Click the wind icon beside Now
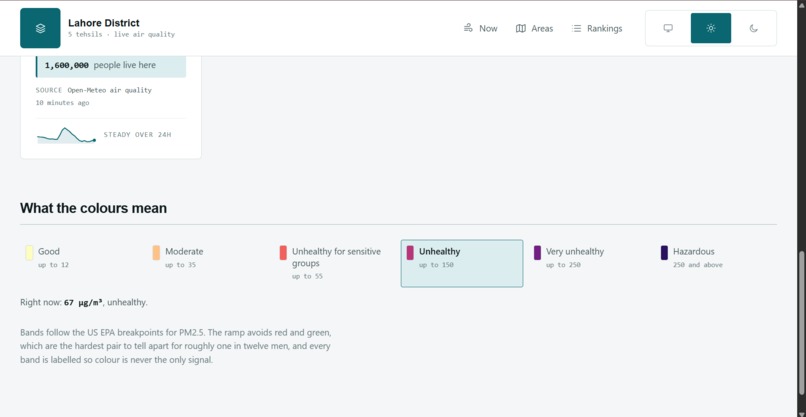The width and height of the screenshot is (806, 417). click(468, 28)
